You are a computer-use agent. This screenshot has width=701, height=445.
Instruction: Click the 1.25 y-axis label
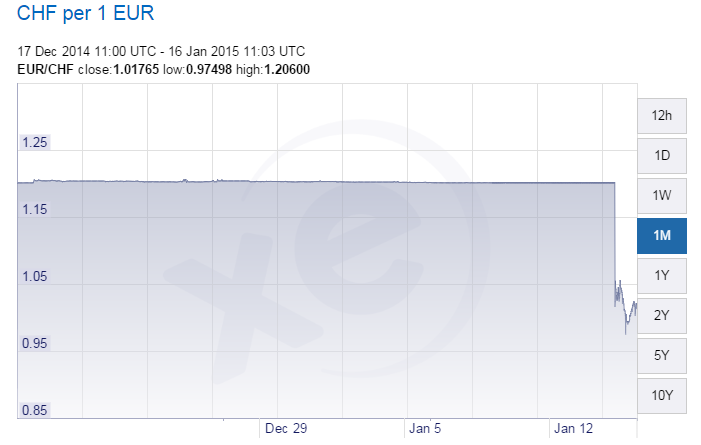click(34, 143)
